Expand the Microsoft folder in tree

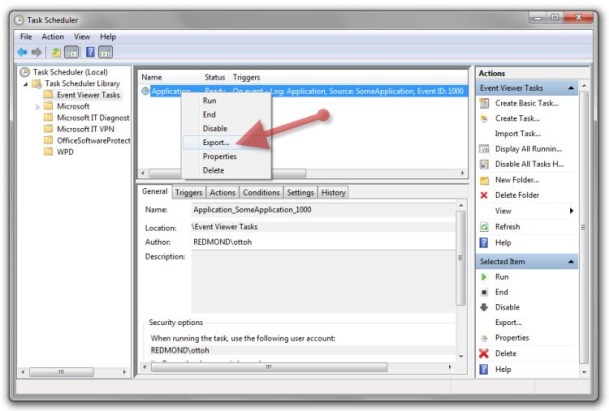37,106
